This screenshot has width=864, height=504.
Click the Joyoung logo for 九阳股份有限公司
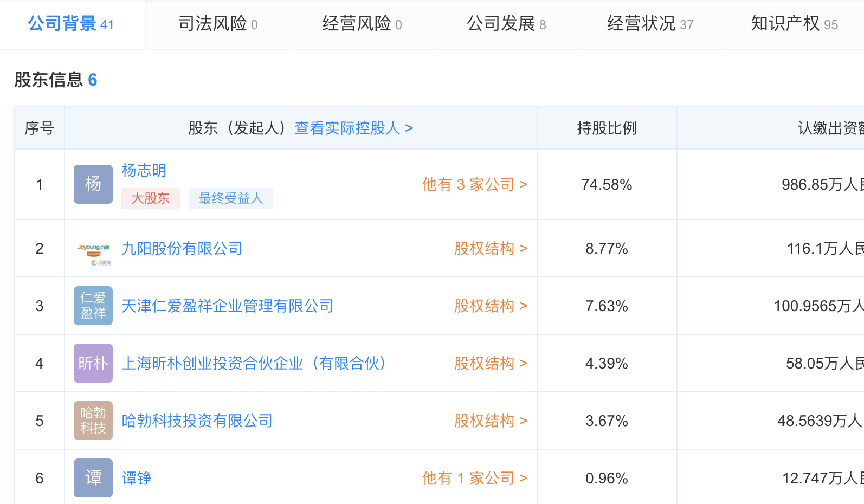tap(93, 248)
